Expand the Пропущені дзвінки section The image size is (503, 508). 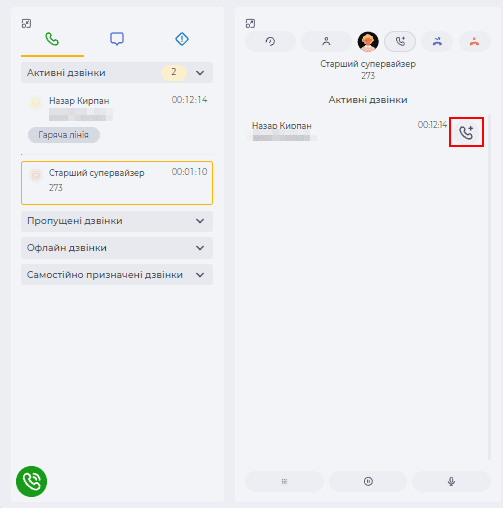point(117,221)
